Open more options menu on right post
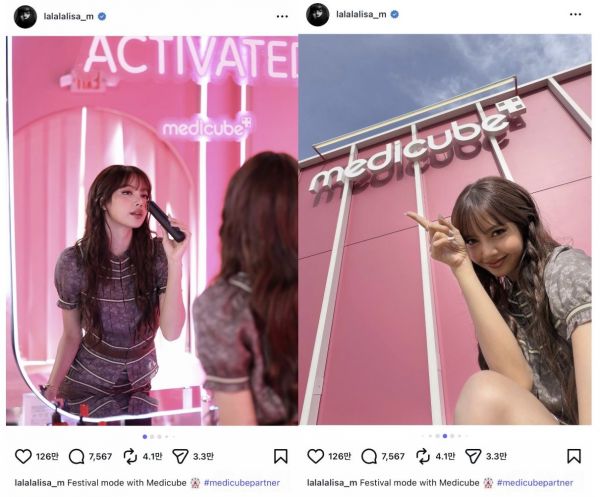The height and width of the screenshot is (497, 600). (575, 15)
